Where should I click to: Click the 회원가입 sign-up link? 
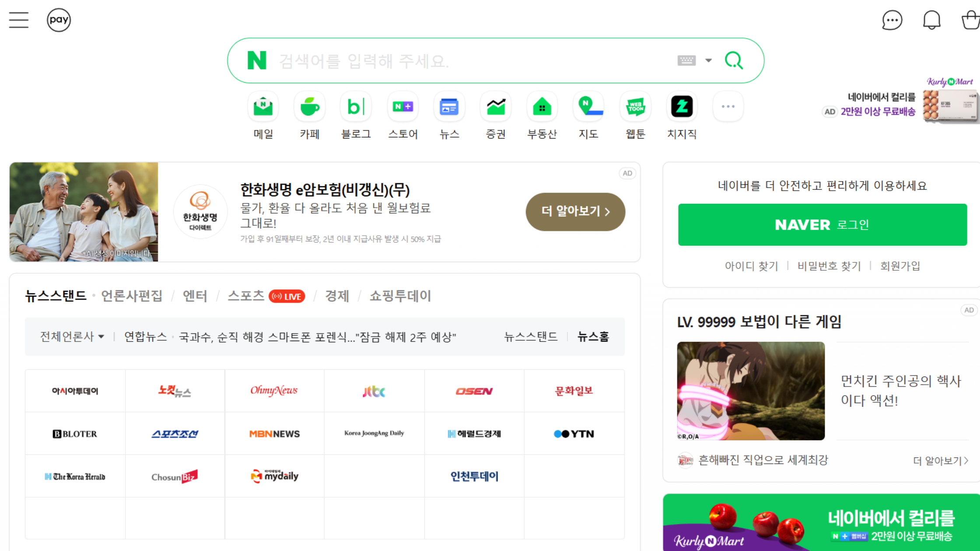pyautogui.click(x=900, y=266)
